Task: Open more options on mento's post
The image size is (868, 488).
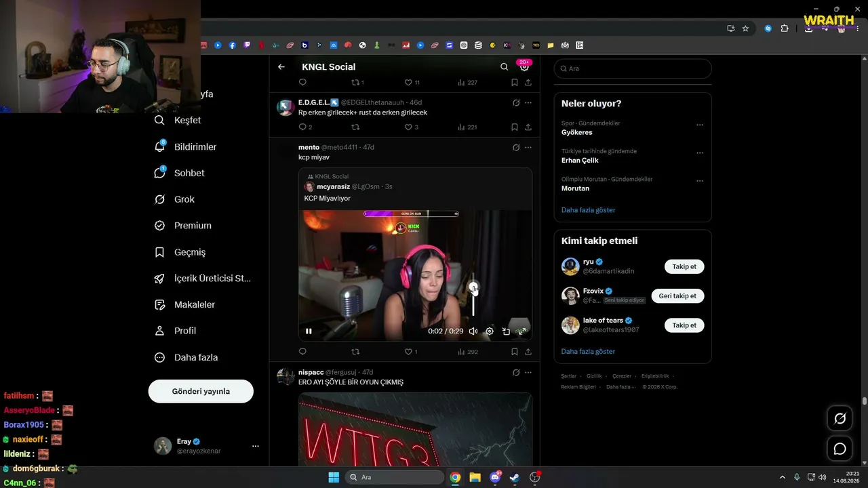Action: (528, 148)
